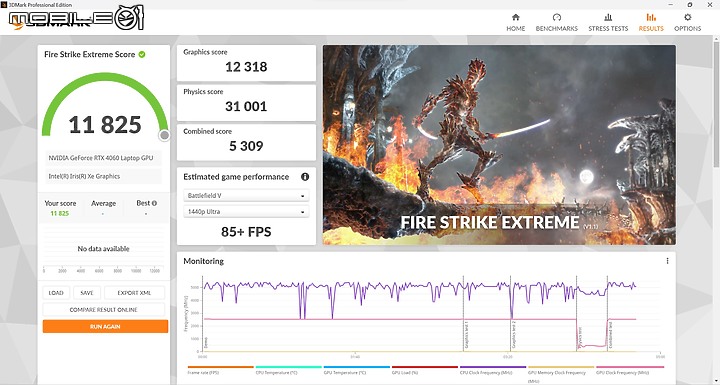Click the No data available message
Image resolution: width=720 pixels, height=385 pixels.
pyautogui.click(x=103, y=249)
